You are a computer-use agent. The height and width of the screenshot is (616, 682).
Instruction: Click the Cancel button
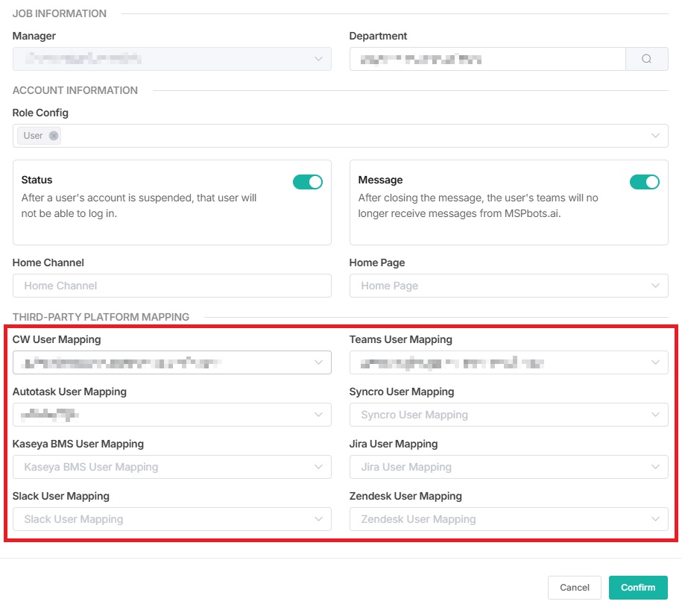pyautogui.click(x=574, y=588)
